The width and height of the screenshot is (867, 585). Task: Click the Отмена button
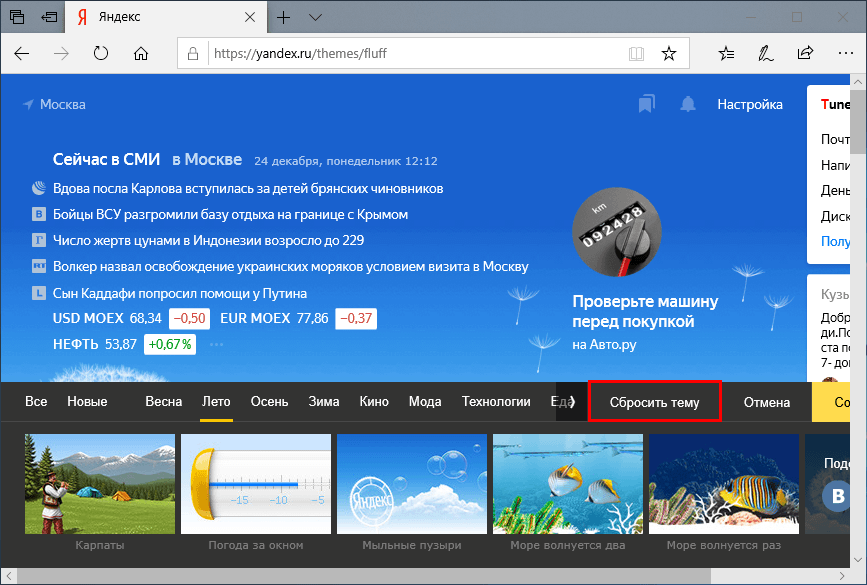[766, 403]
